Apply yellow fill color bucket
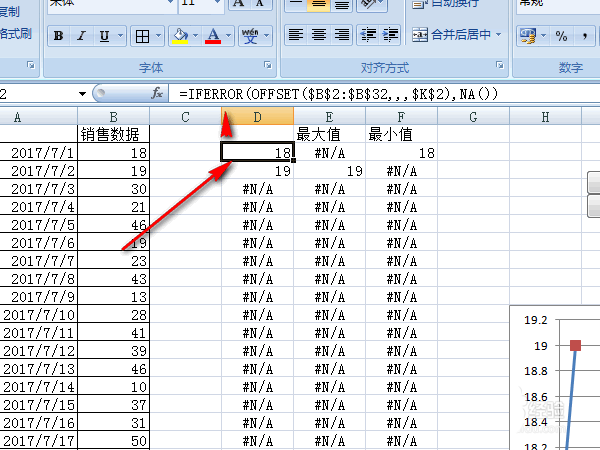 [x=180, y=36]
